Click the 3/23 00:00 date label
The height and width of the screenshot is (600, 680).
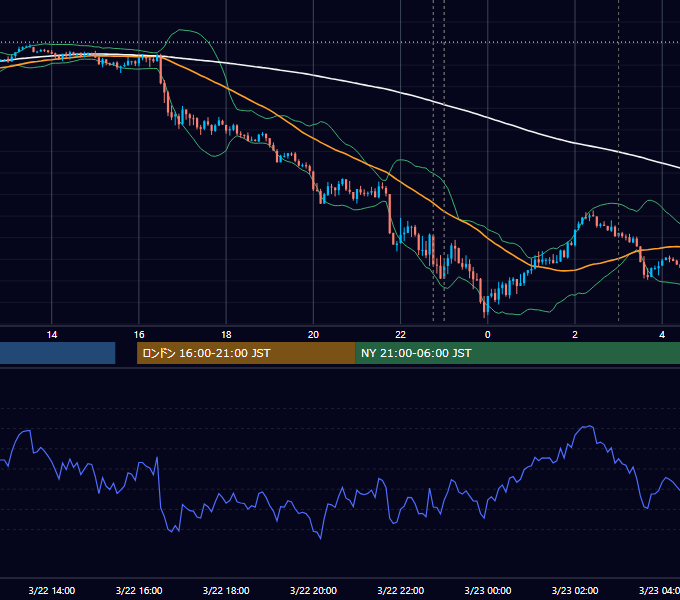pyautogui.click(x=487, y=590)
